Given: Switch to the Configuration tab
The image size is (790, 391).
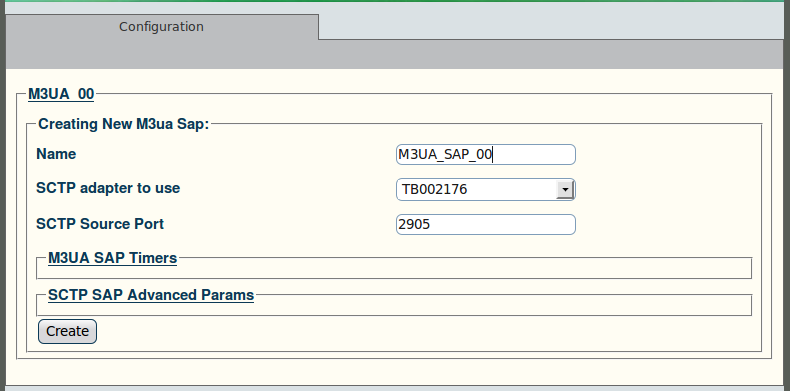Looking at the screenshot, I should pos(161,27).
